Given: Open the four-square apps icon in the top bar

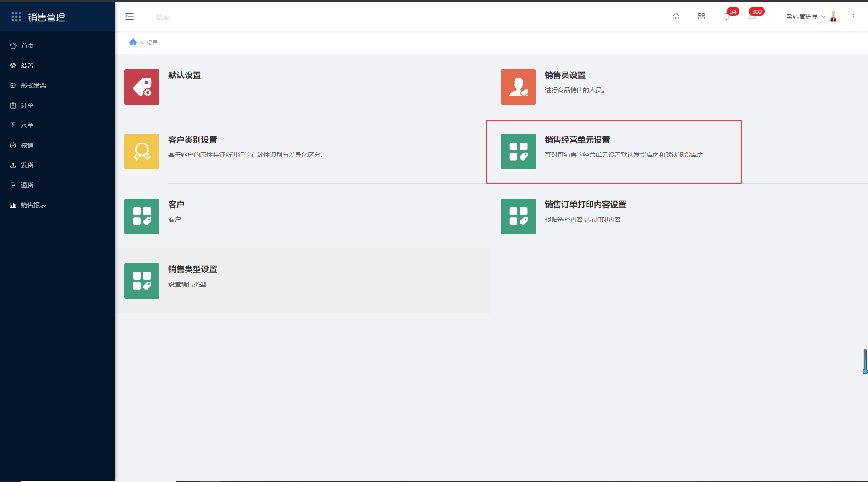Looking at the screenshot, I should click(x=701, y=17).
